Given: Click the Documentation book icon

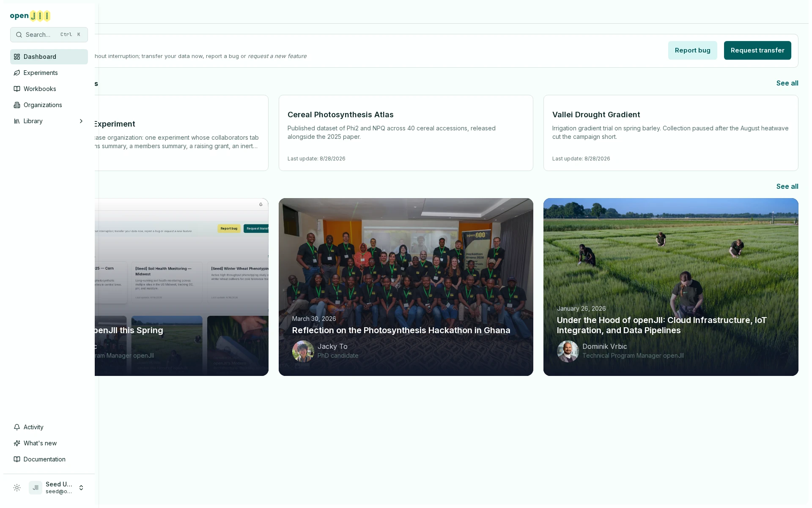Looking at the screenshot, I should click(17, 459).
